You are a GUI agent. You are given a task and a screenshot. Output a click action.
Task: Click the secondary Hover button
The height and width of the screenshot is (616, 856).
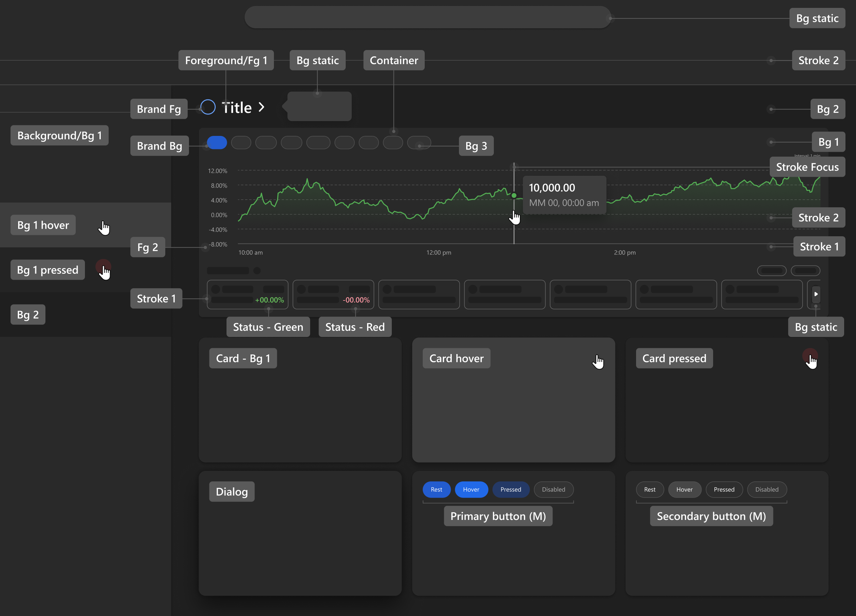pyautogui.click(x=684, y=489)
